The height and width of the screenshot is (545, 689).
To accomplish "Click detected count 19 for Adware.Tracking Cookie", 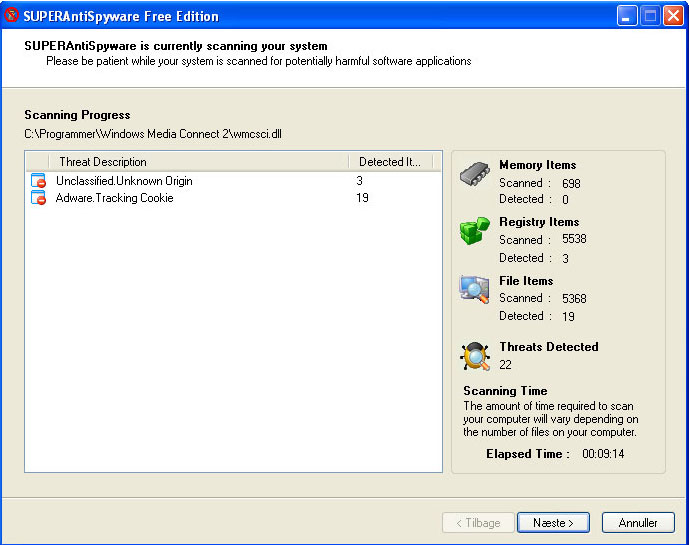I will coord(363,198).
